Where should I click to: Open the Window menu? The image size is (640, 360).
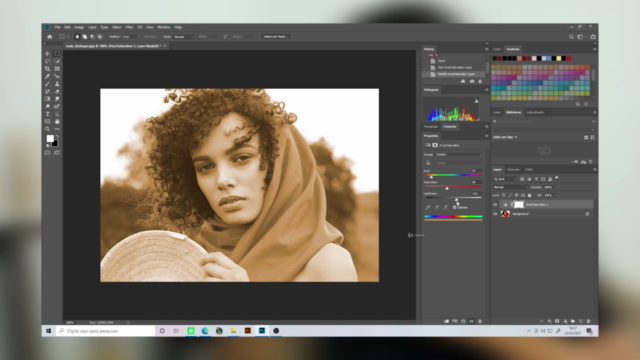click(164, 27)
